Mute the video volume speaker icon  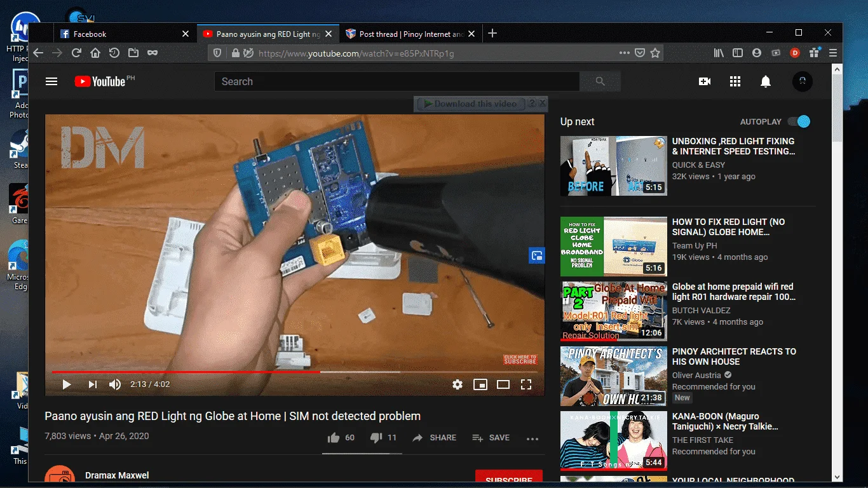click(115, 384)
